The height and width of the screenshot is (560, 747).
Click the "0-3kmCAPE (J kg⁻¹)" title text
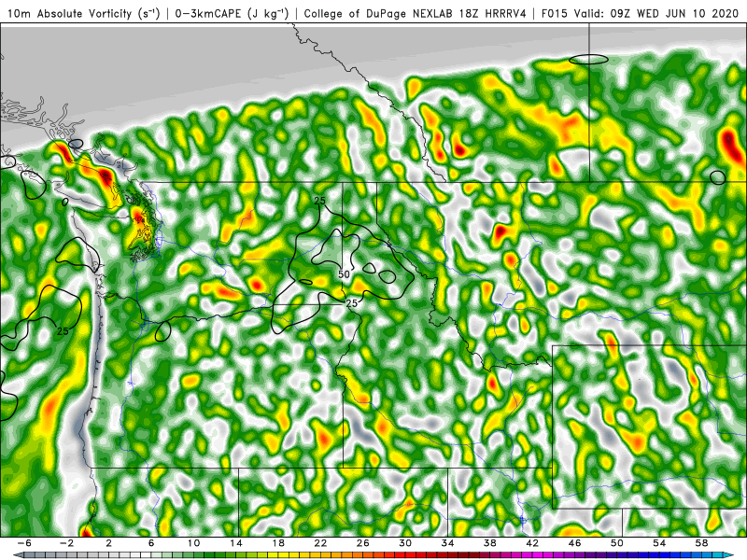tap(232, 14)
